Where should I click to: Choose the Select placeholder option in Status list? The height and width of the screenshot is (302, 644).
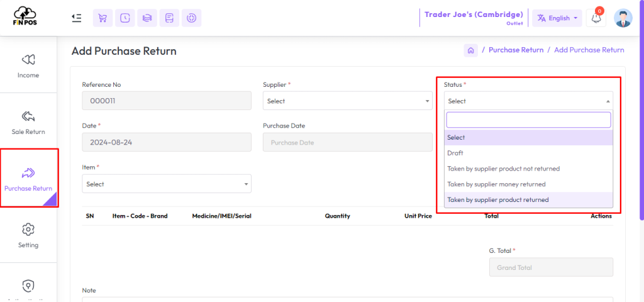[528, 138]
